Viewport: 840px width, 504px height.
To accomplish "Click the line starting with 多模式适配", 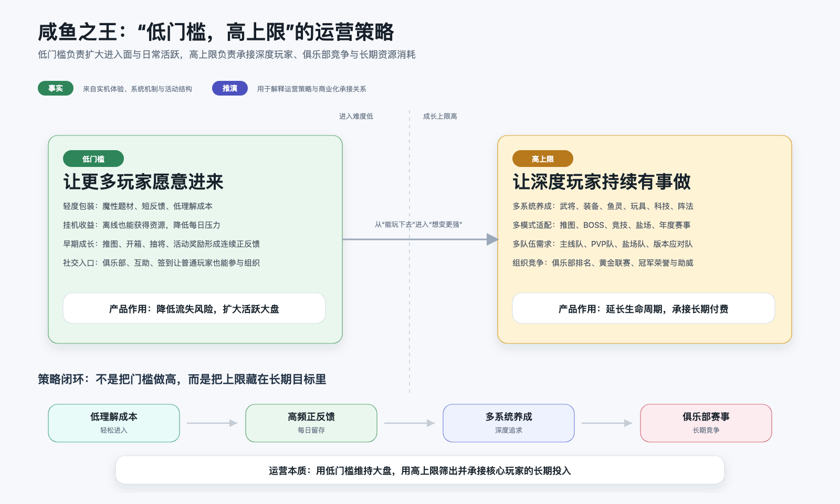I will point(602,225).
